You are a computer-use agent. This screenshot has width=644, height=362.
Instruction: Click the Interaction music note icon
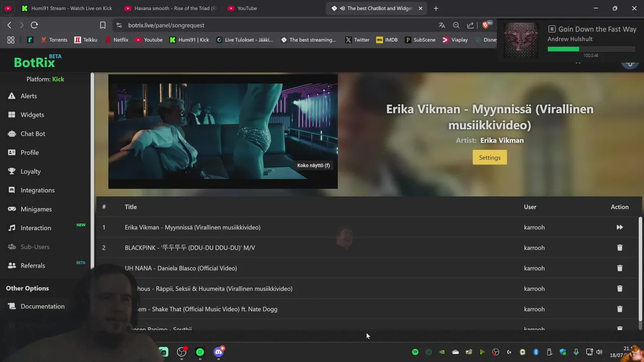tap(12, 228)
